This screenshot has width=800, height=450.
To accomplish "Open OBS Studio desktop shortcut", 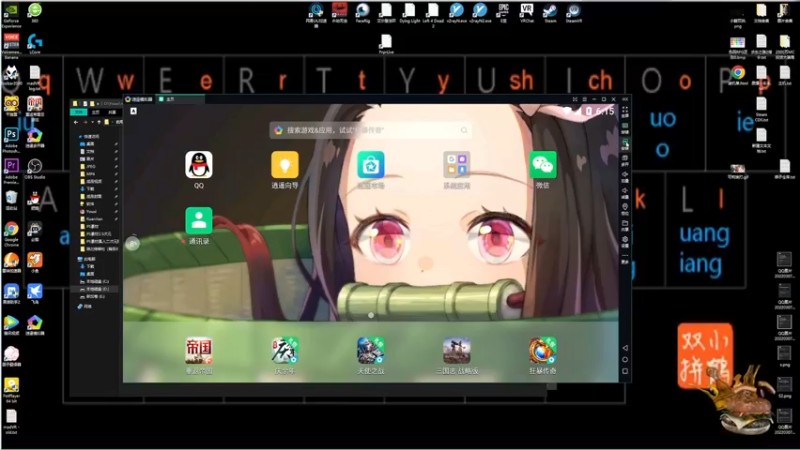I will 35,169.
